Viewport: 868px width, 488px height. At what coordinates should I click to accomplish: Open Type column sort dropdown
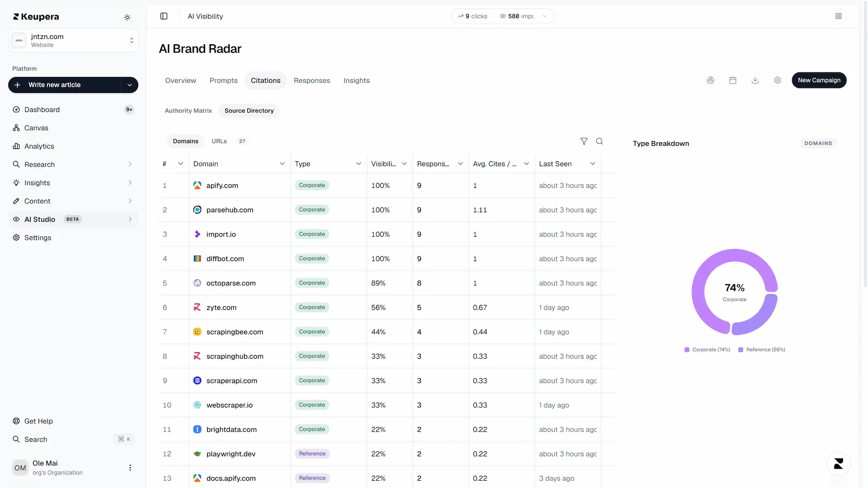tap(359, 164)
